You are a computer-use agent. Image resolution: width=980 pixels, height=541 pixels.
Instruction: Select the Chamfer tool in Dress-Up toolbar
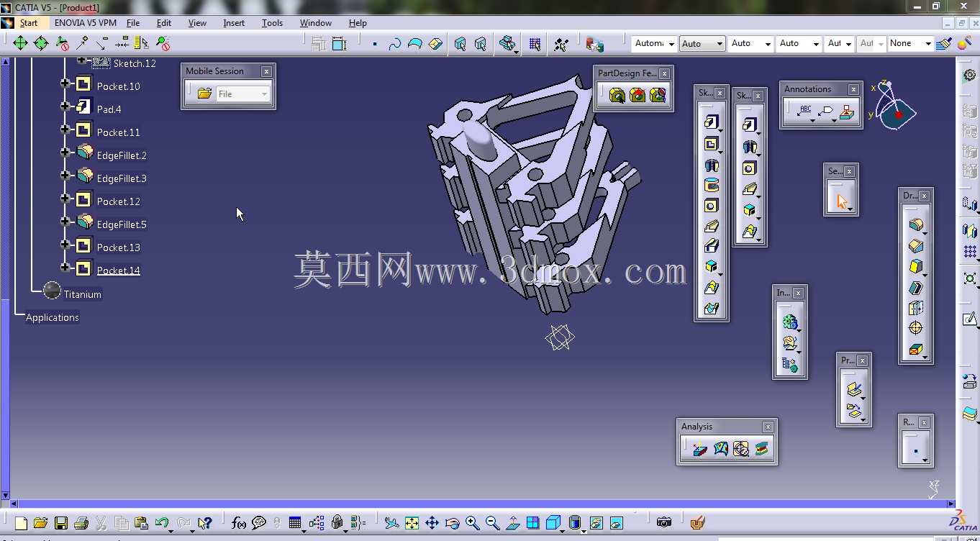click(915, 246)
